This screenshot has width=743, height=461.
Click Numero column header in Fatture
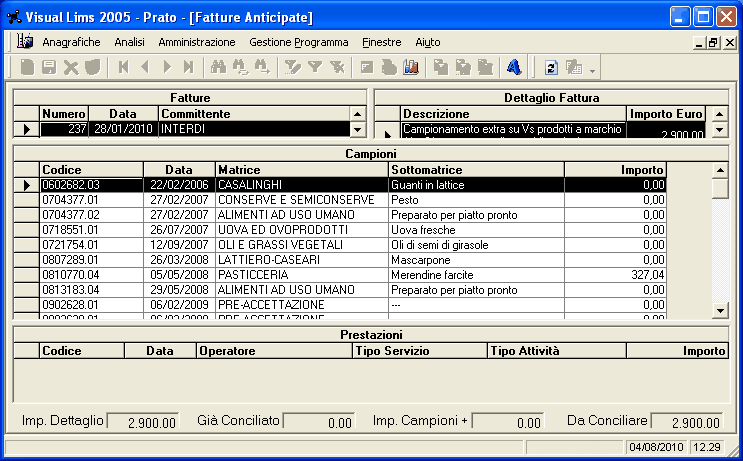pos(64,114)
